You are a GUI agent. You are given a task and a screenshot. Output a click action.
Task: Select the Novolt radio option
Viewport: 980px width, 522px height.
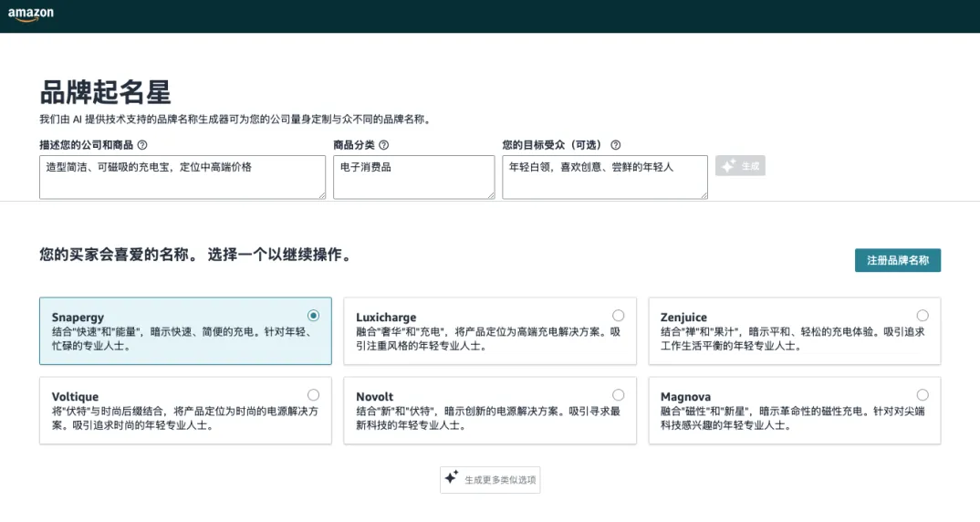click(x=619, y=395)
